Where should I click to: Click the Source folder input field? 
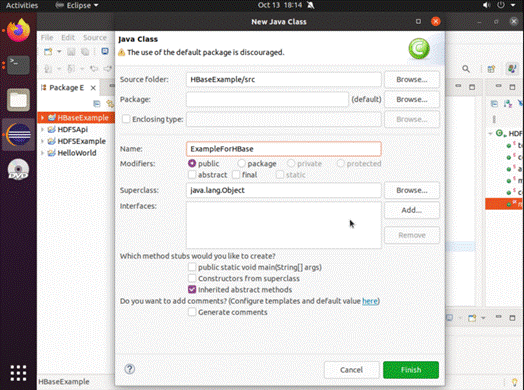coord(284,80)
